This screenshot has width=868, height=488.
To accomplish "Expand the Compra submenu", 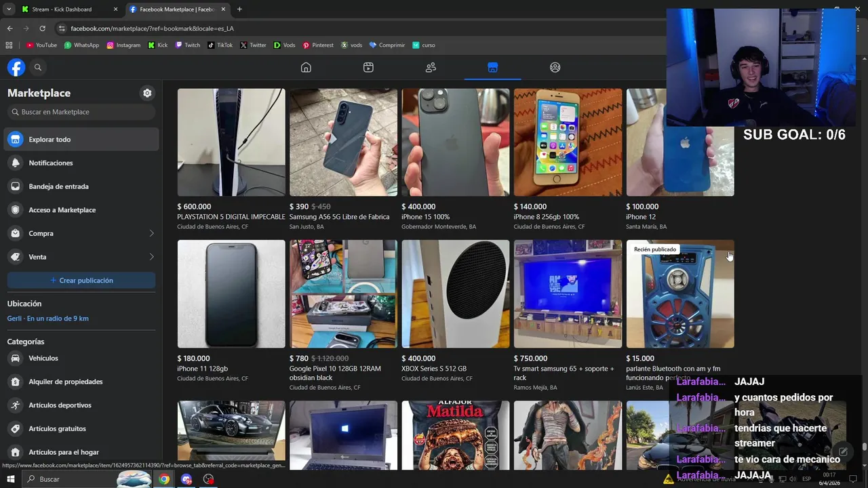I will (x=81, y=233).
